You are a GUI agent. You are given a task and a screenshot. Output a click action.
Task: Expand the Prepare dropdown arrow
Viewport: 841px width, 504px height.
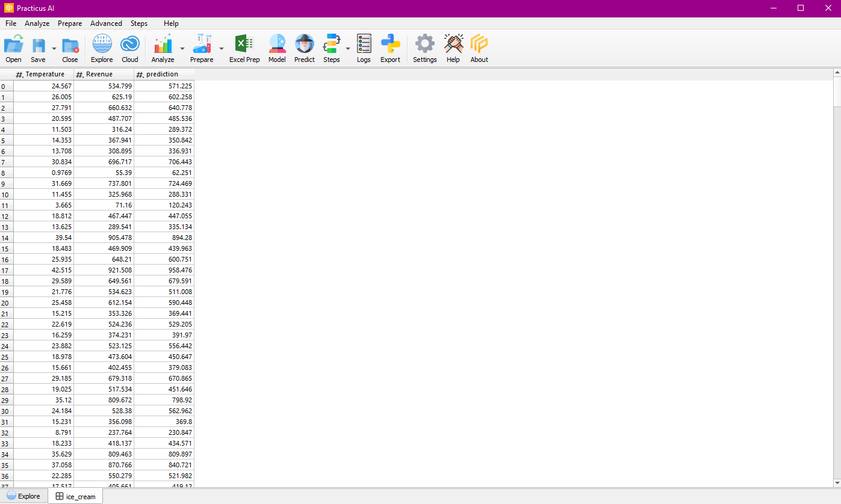click(x=222, y=49)
